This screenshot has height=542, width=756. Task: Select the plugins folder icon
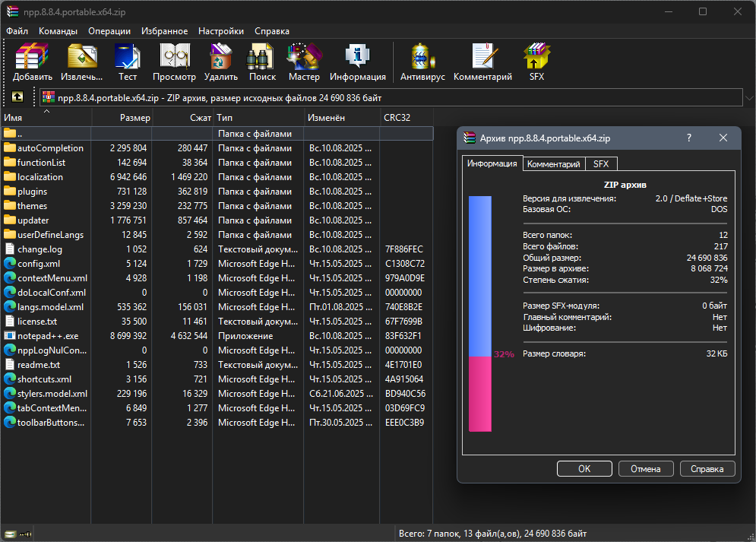pos(10,191)
